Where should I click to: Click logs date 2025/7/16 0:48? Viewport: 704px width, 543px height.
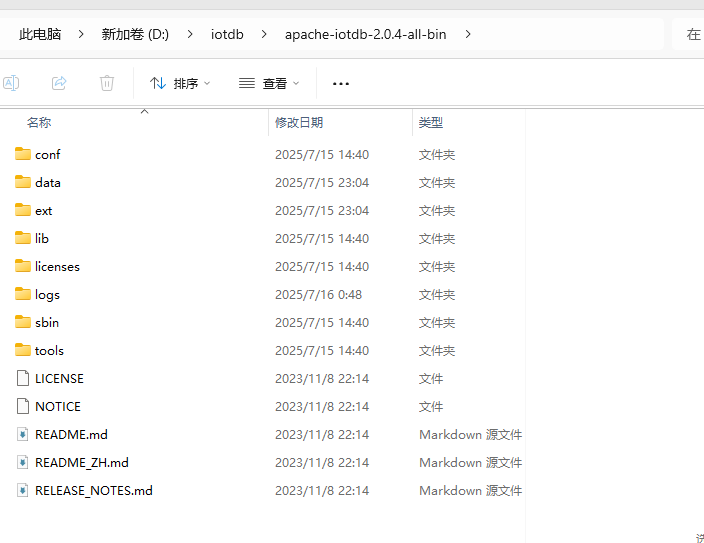click(318, 295)
